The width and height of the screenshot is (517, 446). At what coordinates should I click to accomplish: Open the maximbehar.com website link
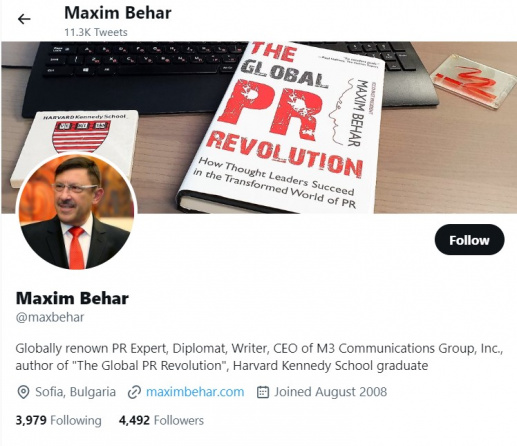point(195,392)
